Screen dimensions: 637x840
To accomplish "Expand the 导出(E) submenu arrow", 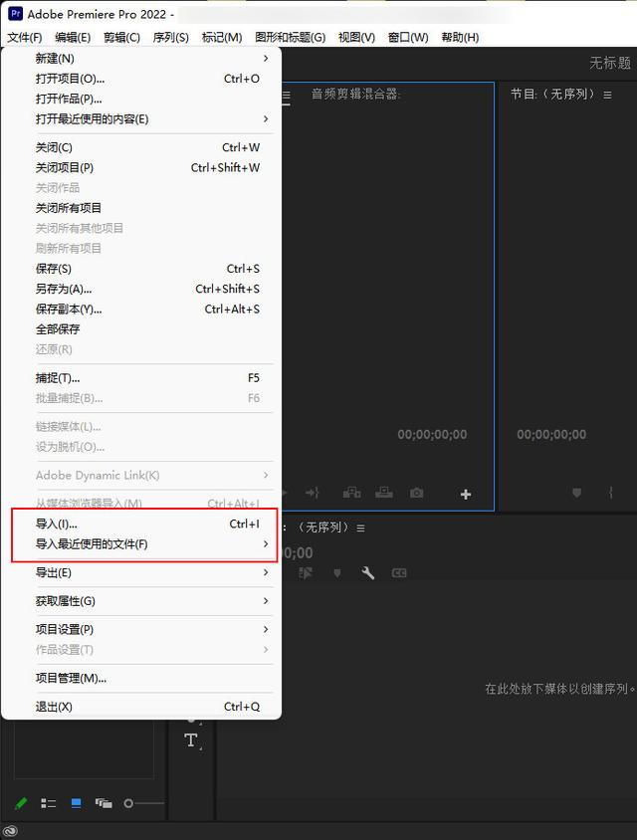I will 266,572.
